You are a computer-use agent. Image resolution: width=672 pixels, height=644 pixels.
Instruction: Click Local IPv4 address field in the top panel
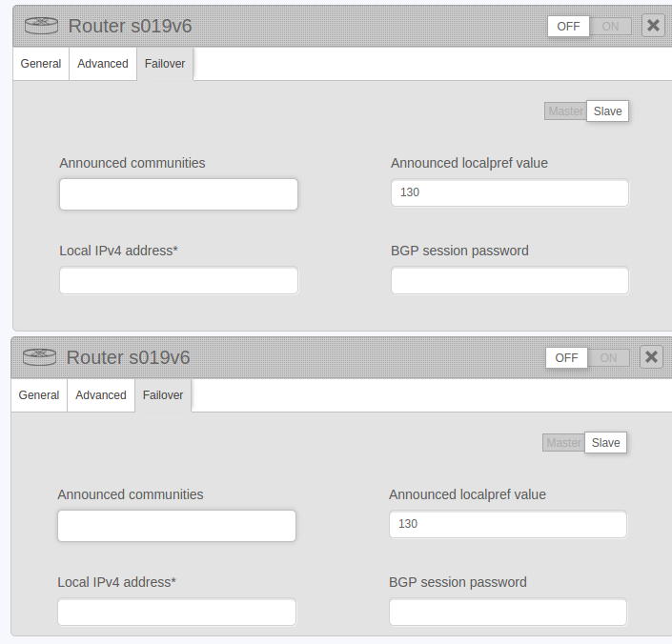[x=178, y=281]
